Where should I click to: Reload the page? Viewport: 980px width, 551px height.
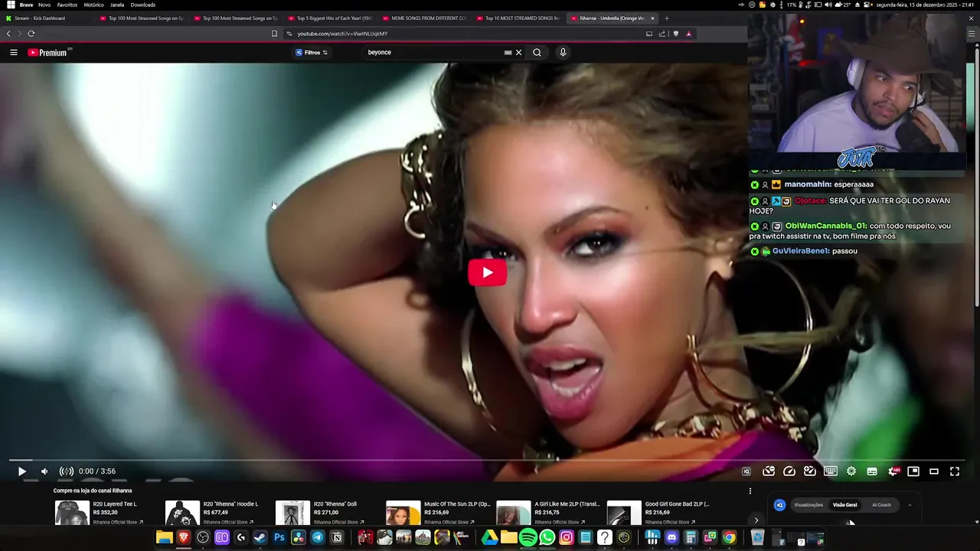point(31,34)
